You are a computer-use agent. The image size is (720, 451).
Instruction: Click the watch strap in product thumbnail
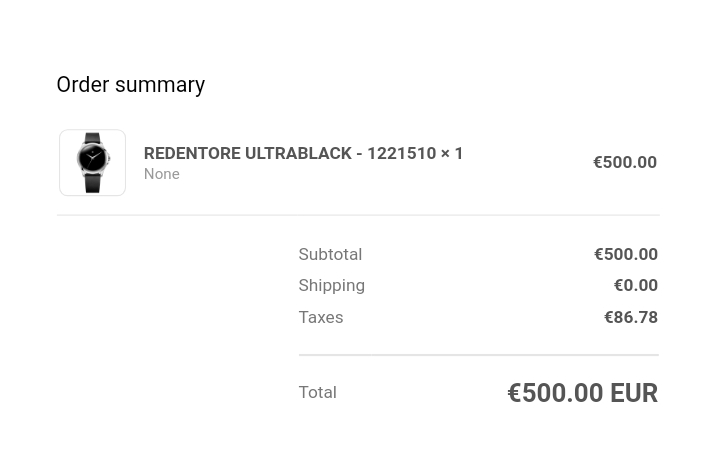(92, 183)
